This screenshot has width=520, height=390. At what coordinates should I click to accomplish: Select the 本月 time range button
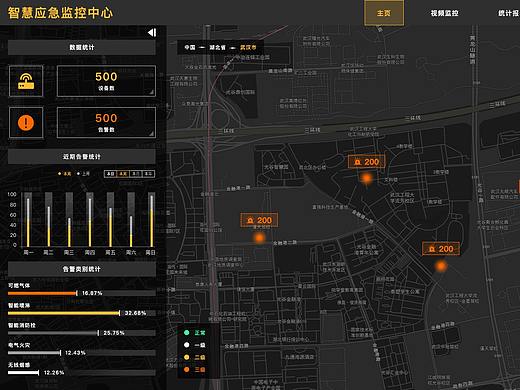[136, 174]
